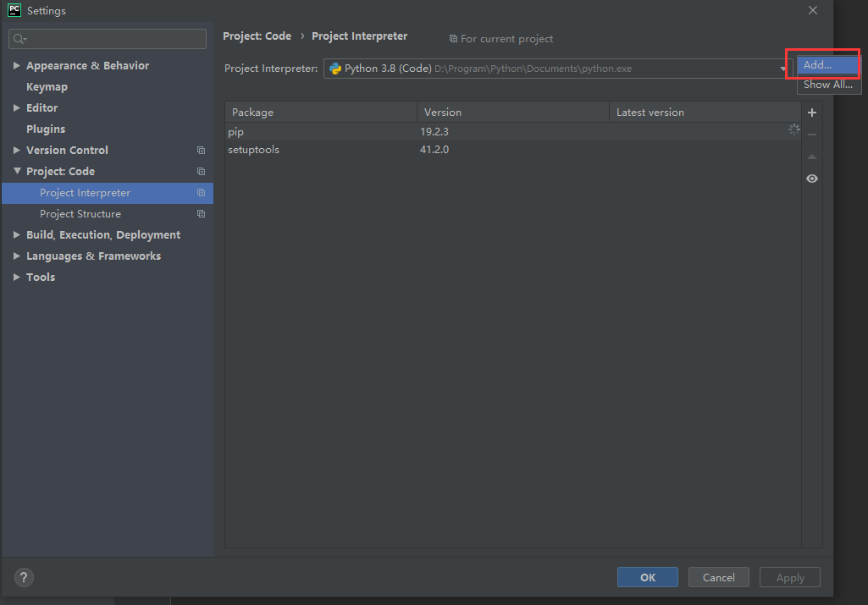Click the copy icon beside Project: Code

click(201, 172)
